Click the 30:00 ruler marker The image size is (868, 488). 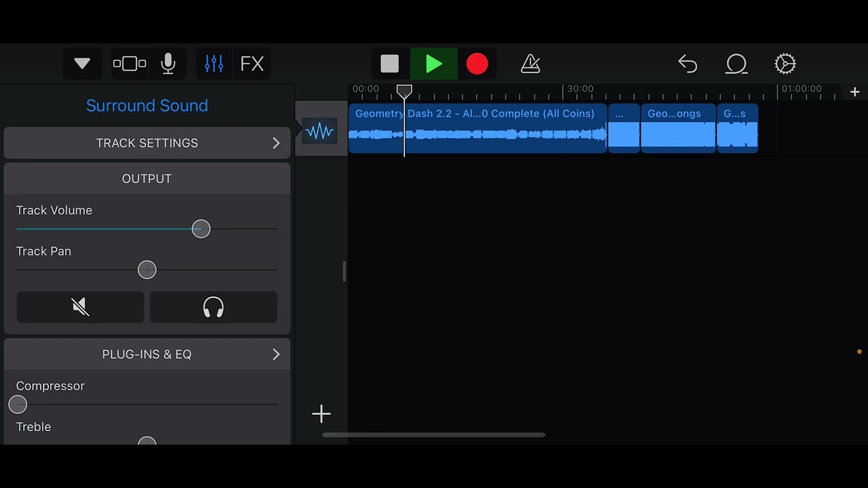580,89
